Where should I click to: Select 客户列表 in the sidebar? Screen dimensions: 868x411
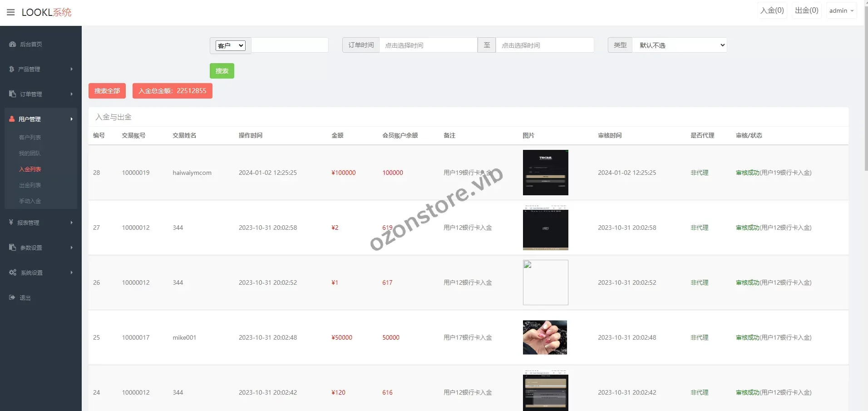(x=30, y=138)
